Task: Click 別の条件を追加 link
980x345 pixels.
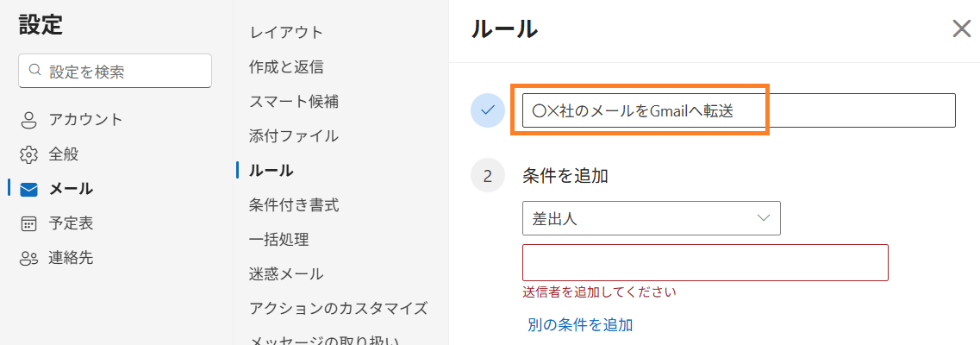Action: [579, 325]
